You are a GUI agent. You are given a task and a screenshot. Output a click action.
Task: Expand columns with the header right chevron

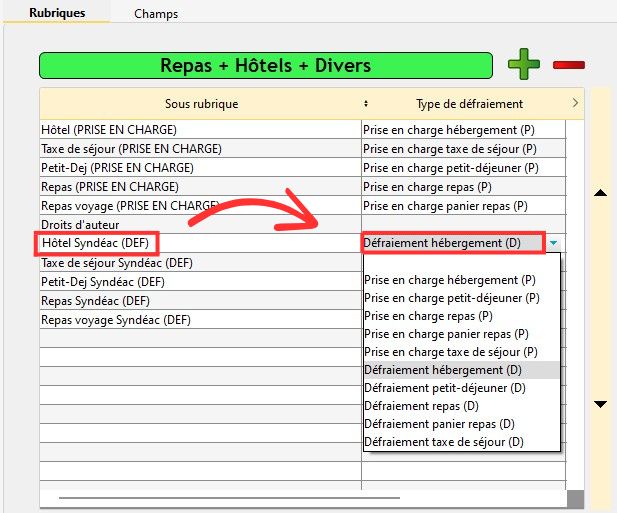point(575,103)
